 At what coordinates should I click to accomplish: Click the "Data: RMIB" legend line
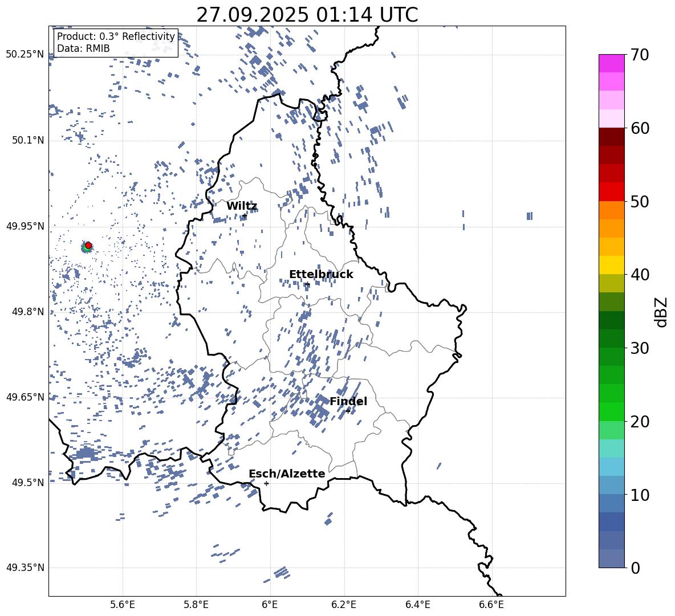83,48
